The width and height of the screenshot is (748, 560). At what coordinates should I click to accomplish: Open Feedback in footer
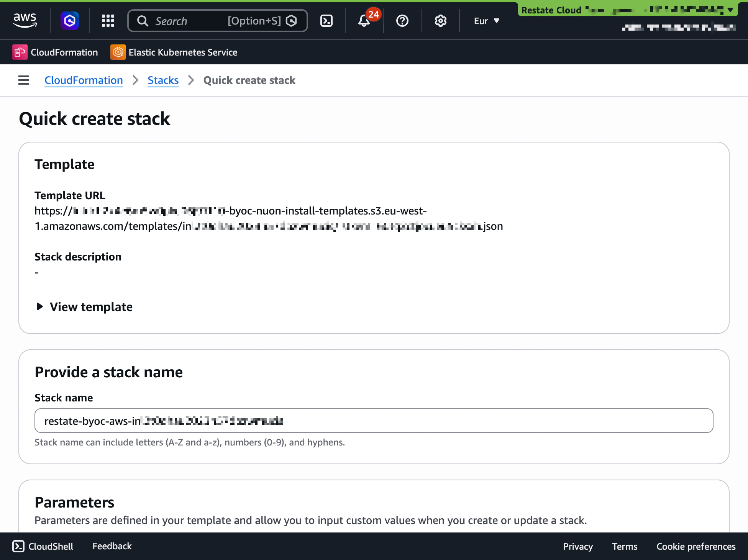click(112, 546)
